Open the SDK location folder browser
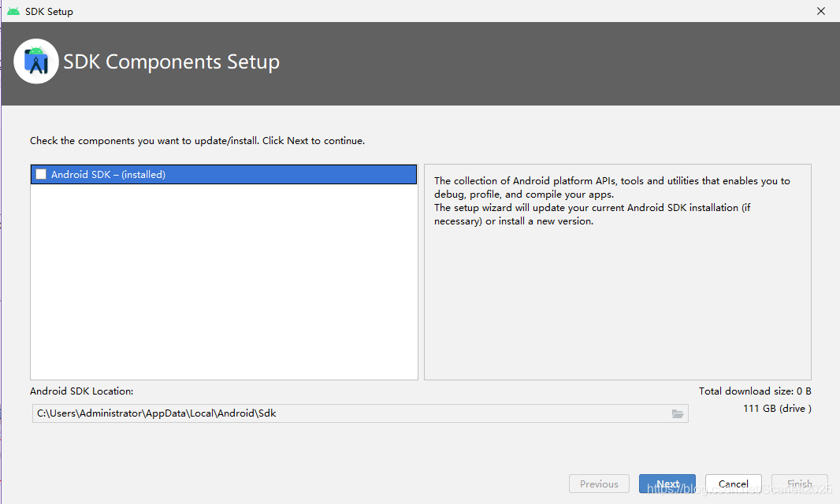This screenshot has width=840, height=504. click(x=677, y=413)
